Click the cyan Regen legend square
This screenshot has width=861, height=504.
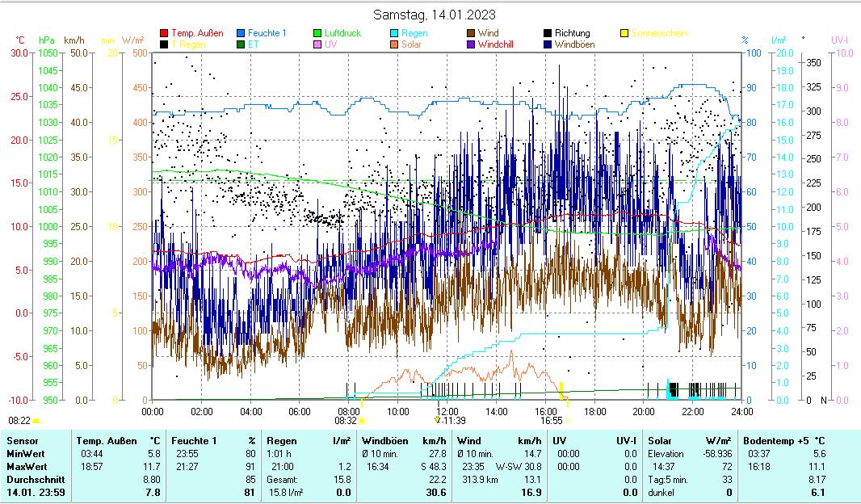(393, 33)
